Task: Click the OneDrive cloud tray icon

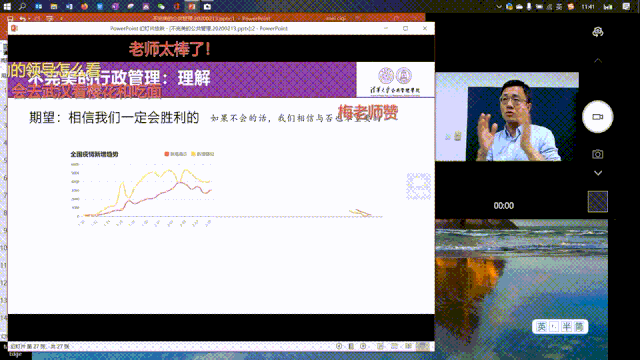Action: (x=519, y=7)
